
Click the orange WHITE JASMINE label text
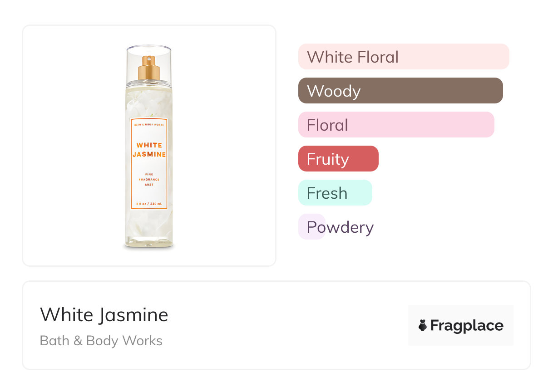[149, 150]
